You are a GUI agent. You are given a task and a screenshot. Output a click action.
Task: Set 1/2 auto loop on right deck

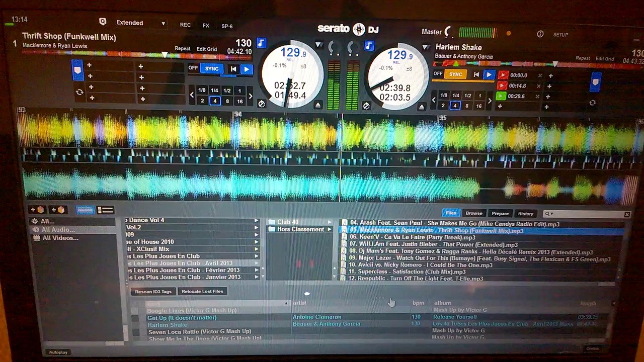pos(467,96)
